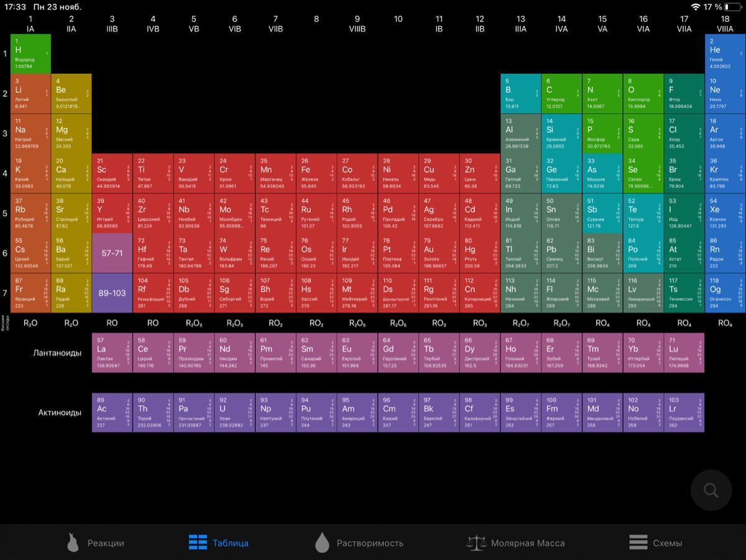Tap the battery indicator in status bar
Image resolution: width=746 pixels, height=560 pixels.
click(733, 7)
